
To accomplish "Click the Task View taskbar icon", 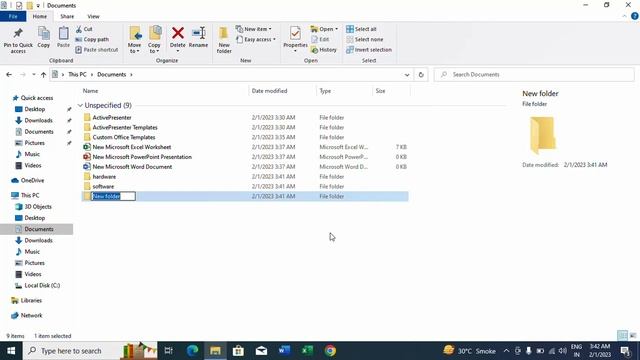I will (169, 351).
